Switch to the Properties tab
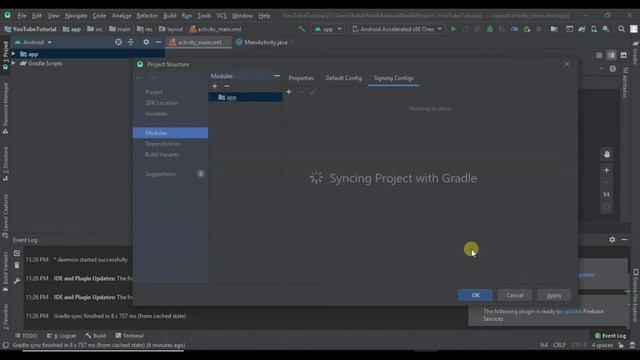This screenshot has width=640, height=360. coord(301,78)
